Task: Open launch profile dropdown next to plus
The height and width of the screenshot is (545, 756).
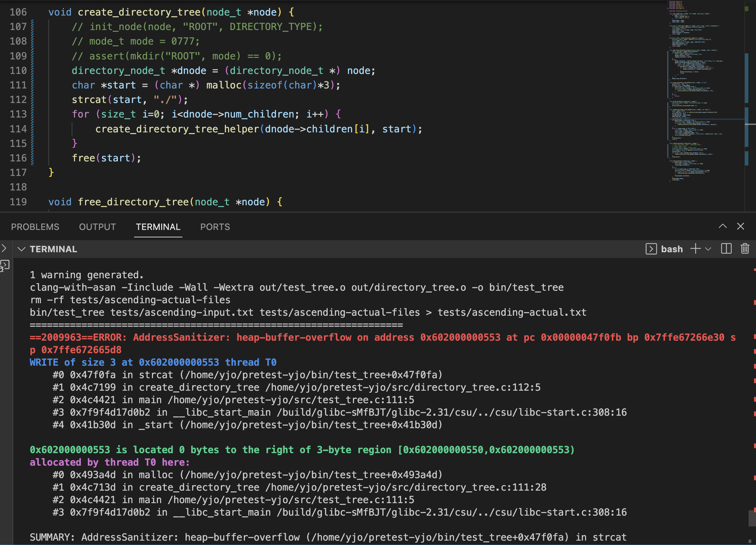Action: (708, 249)
